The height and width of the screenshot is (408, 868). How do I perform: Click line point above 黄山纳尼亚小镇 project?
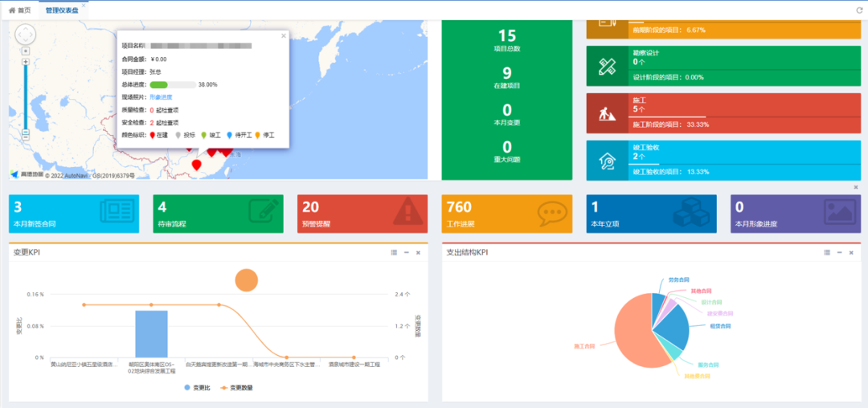(x=84, y=305)
